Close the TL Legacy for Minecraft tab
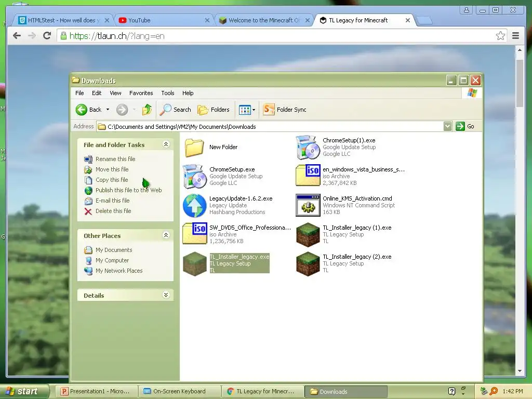The image size is (532, 399). click(407, 20)
